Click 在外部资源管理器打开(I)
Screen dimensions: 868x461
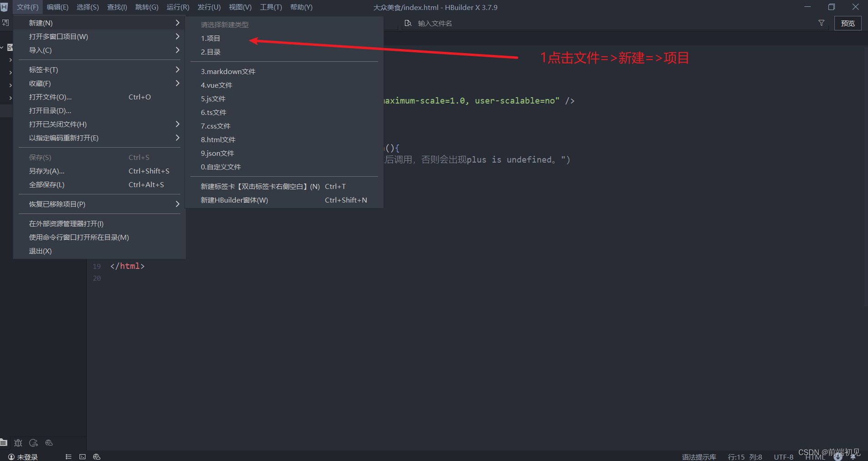point(100,224)
